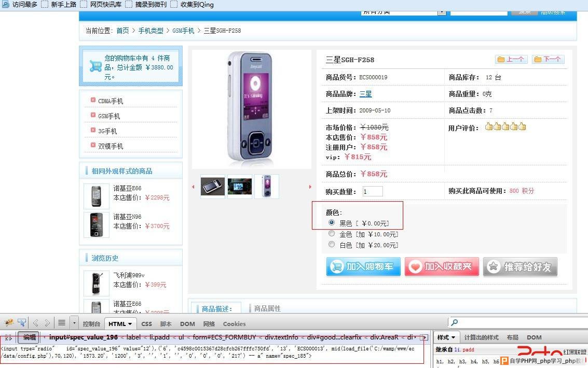
Task: Open the 计算出的样式 side tab
Action: [482, 337]
